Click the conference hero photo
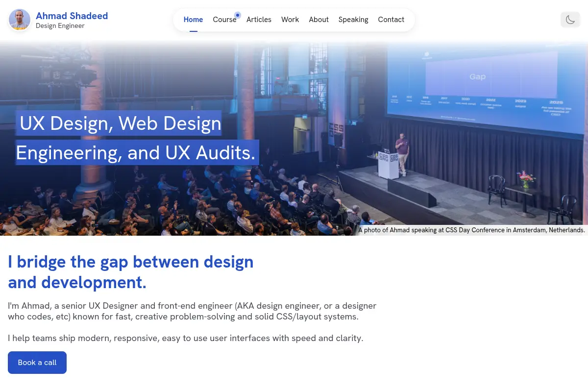The image size is (588, 392). tap(294, 138)
